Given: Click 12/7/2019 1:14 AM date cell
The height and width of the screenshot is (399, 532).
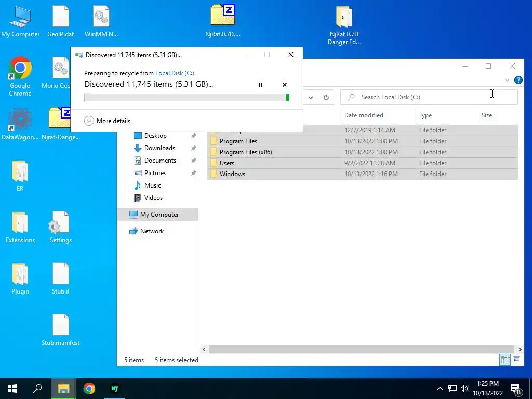Looking at the screenshot, I should click(369, 130).
